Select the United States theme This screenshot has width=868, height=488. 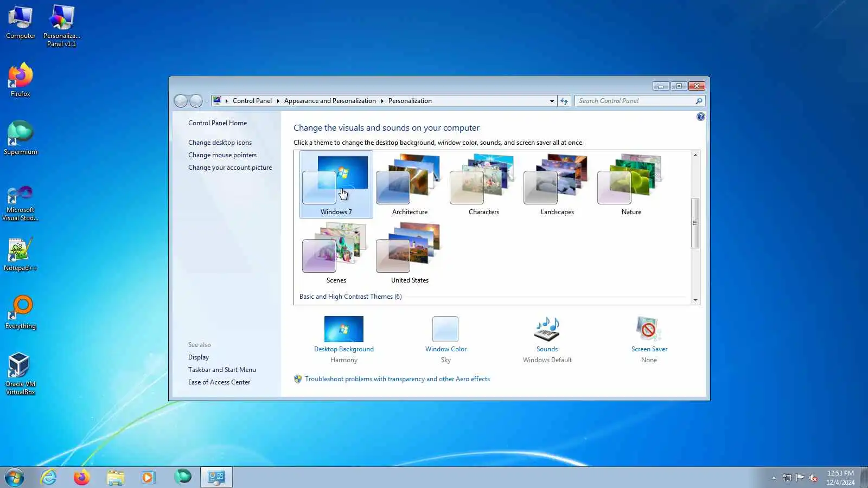410,253
